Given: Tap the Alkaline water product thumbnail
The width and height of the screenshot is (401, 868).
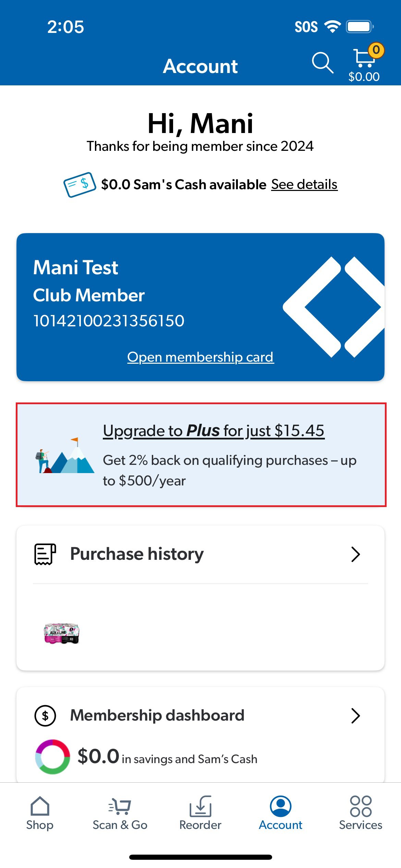Looking at the screenshot, I should click(x=62, y=633).
